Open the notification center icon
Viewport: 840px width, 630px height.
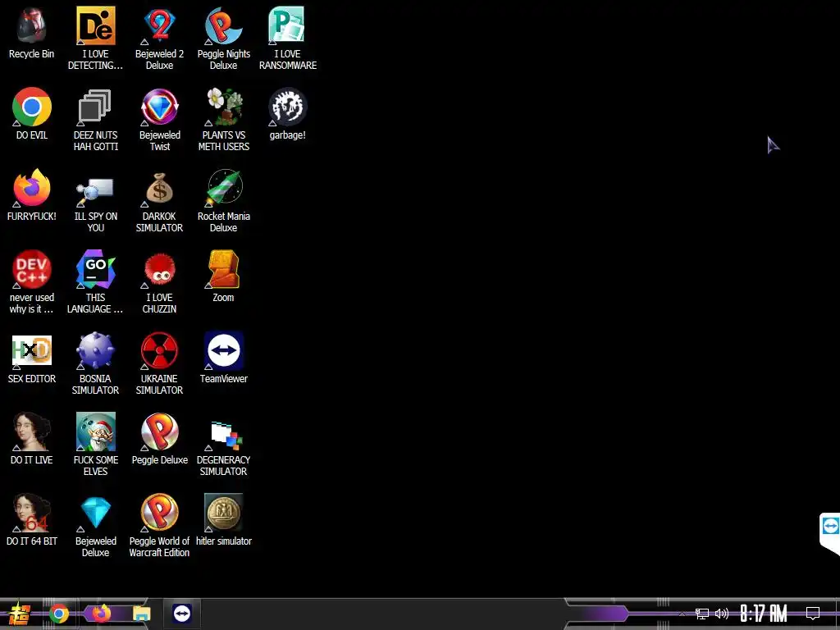tap(813, 614)
